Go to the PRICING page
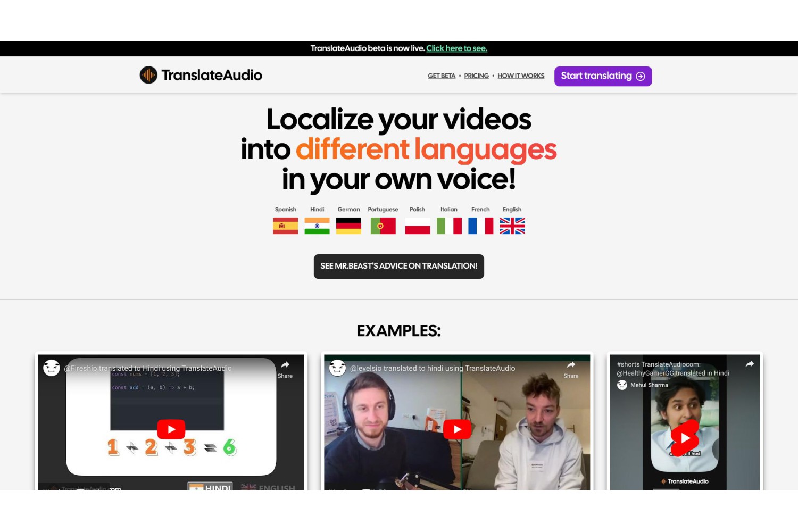The height and width of the screenshot is (532, 798). [476, 76]
